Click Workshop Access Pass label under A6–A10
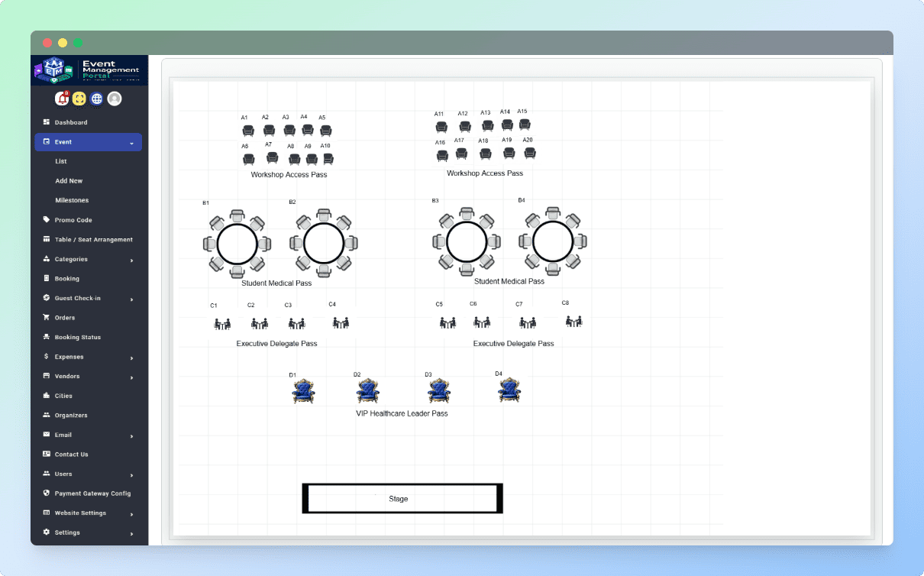 pos(289,175)
